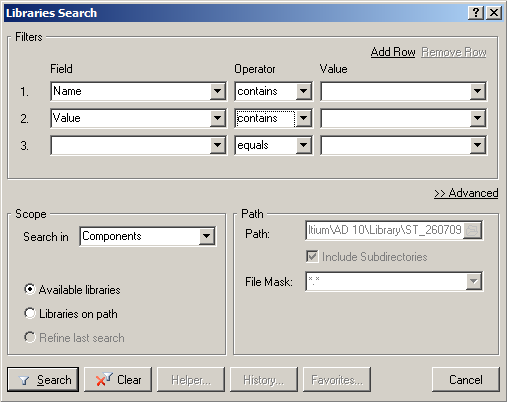Image resolution: width=507 pixels, height=402 pixels.
Task: Click the row 3 Value input field
Action: 396,145
